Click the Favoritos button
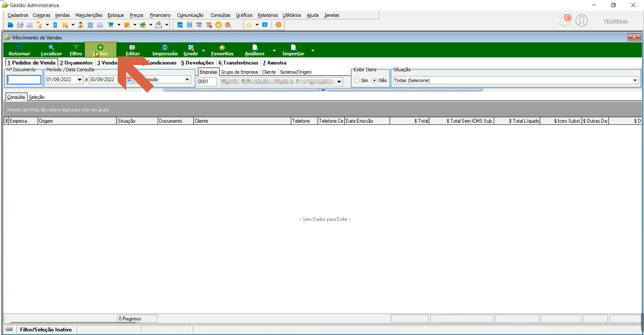The image size is (644, 335). pyautogui.click(x=222, y=50)
